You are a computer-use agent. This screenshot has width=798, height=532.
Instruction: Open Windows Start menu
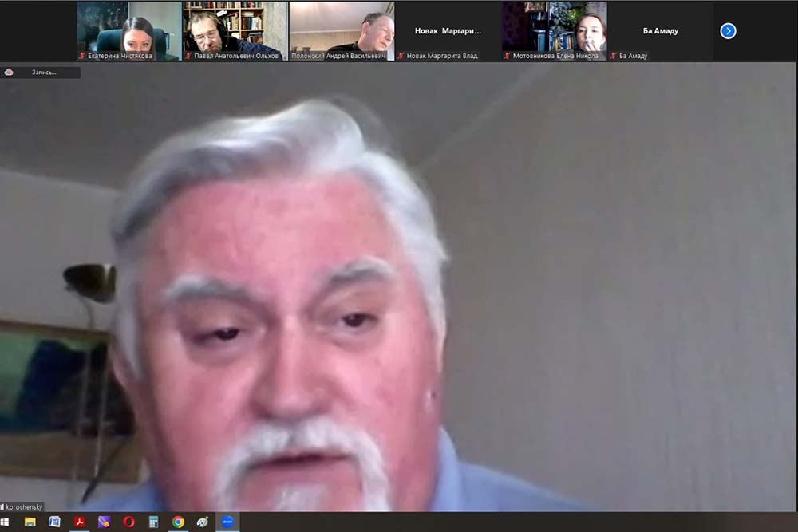6,522
